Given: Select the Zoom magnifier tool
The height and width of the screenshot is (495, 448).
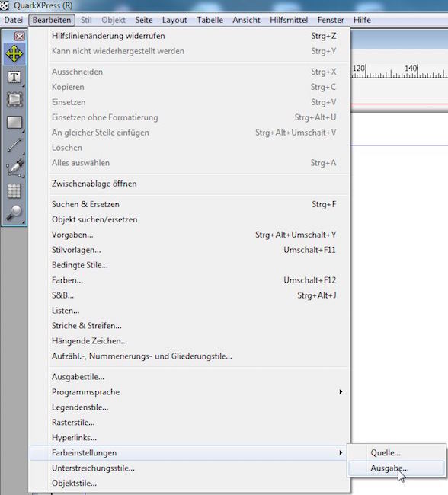Looking at the screenshot, I should (14, 212).
